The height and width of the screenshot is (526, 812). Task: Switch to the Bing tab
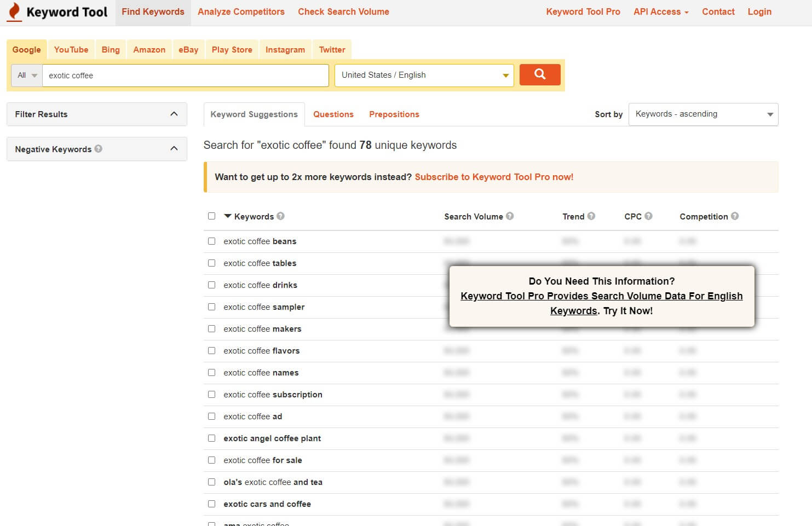111,49
